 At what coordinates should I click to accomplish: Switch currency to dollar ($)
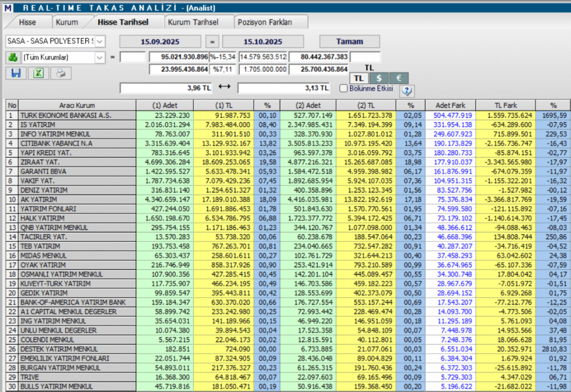379,78
